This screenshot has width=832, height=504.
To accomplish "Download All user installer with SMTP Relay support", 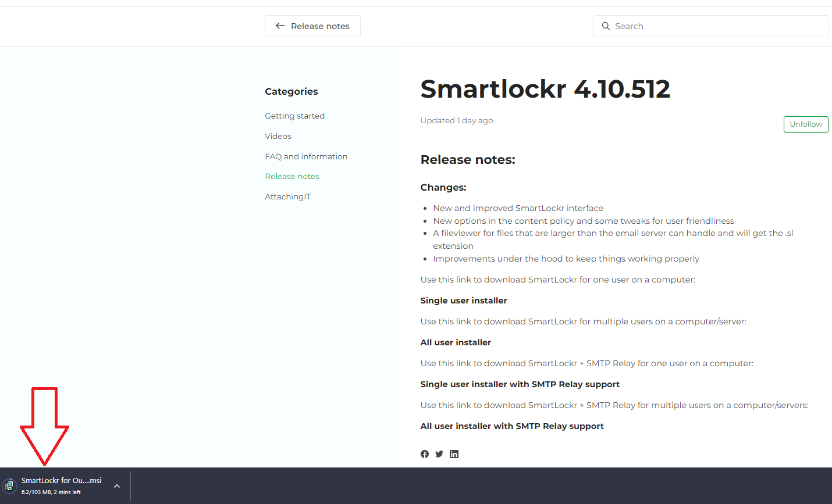I will (512, 426).
